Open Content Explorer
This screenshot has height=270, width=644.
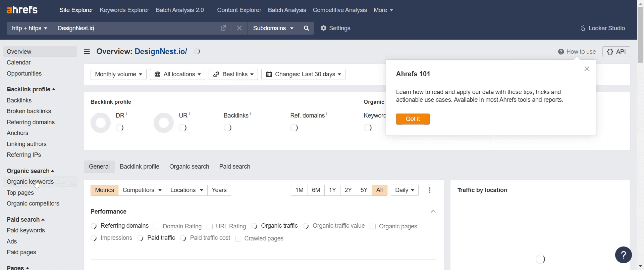pos(239,10)
